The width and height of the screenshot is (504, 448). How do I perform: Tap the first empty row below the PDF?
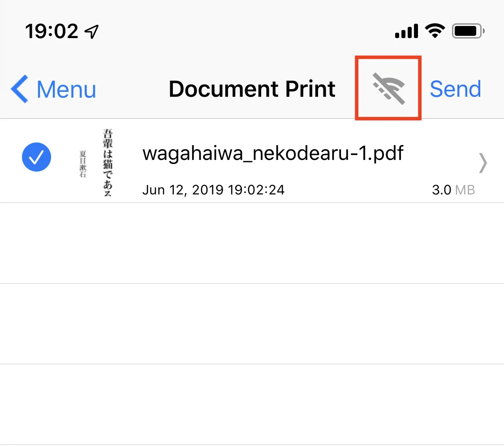click(252, 243)
